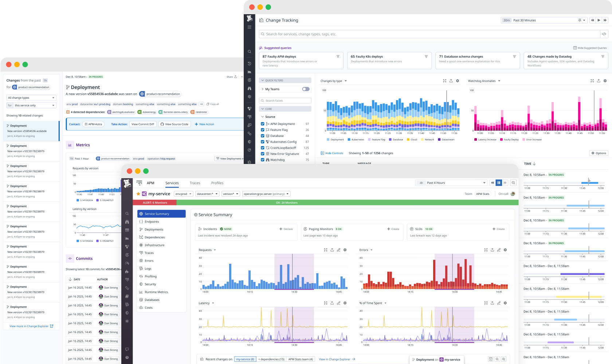The height and width of the screenshot is (364, 612).
Task: Open the hamburger menu icon left of APM
Action: click(139, 183)
